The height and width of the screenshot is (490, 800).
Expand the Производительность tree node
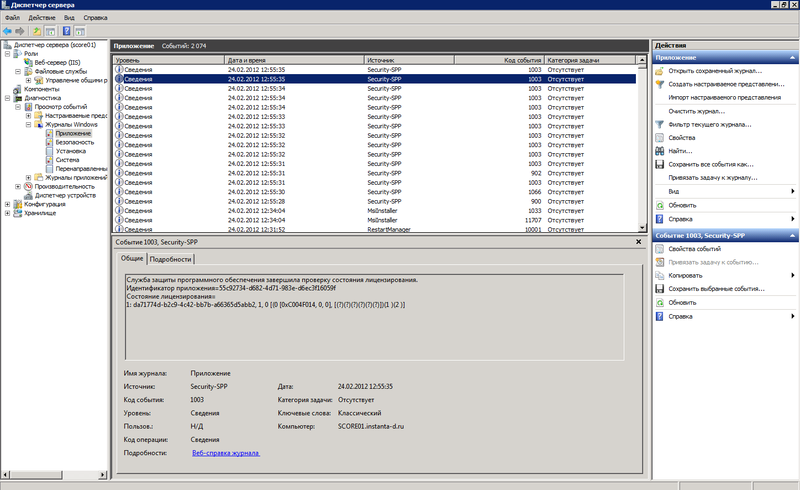(18, 187)
